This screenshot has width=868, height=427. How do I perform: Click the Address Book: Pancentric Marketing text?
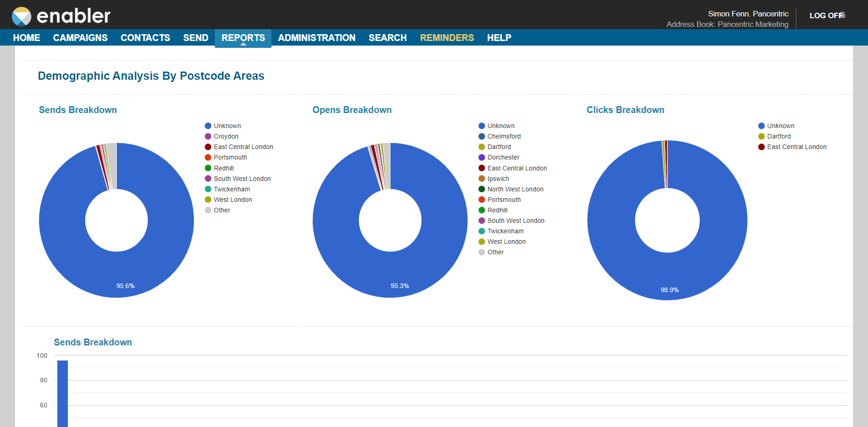[x=728, y=24]
